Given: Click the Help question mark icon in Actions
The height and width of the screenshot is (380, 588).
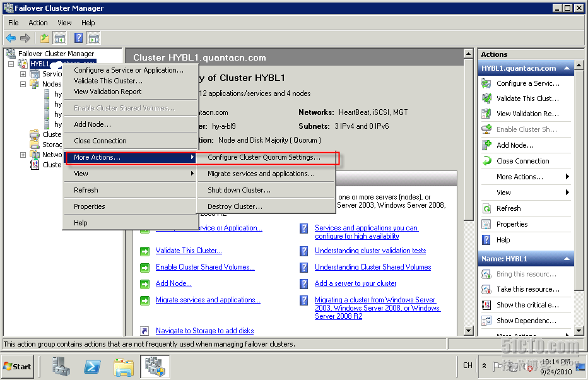Looking at the screenshot, I should (x=486, y=240).
